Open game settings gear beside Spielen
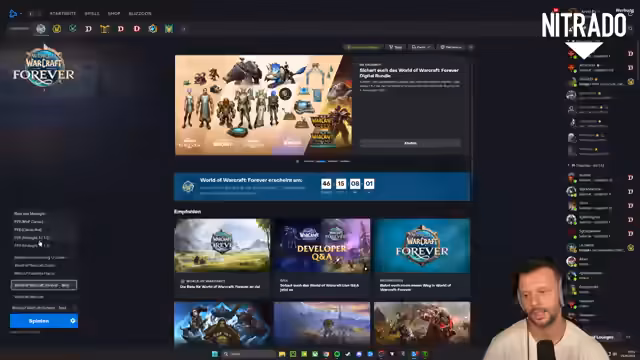The image size is (640, 360). click(x=73, y=321)
